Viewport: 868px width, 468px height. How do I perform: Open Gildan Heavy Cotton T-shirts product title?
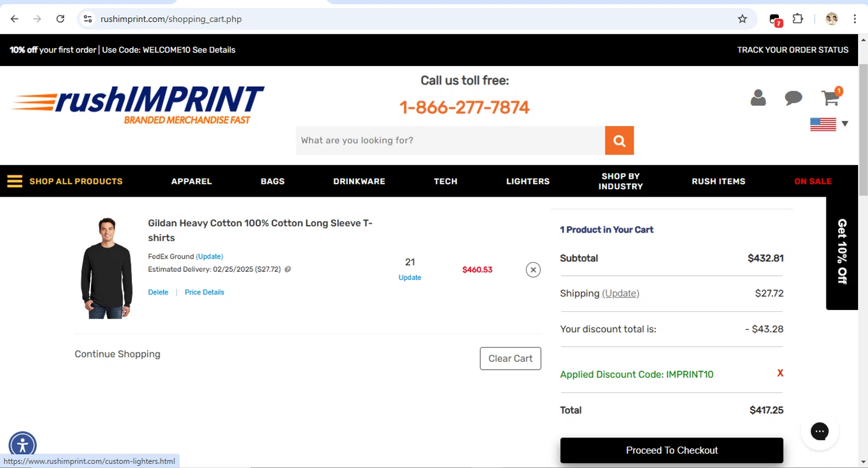[260, 230]
